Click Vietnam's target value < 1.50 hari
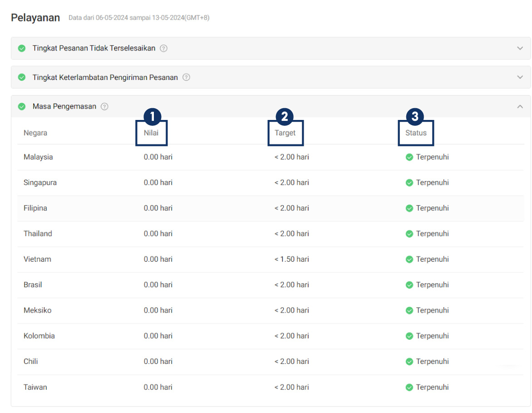This screenshot has width=532, height=413. 292,259
